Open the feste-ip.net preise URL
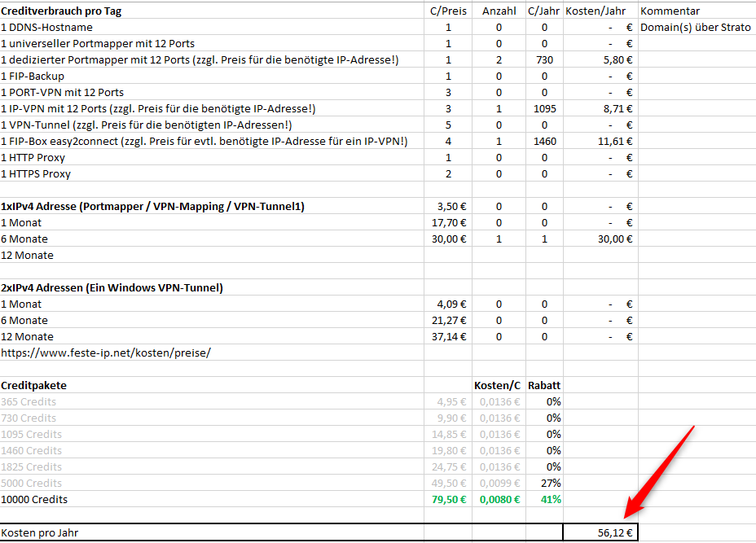 click(x=106, y=353)
